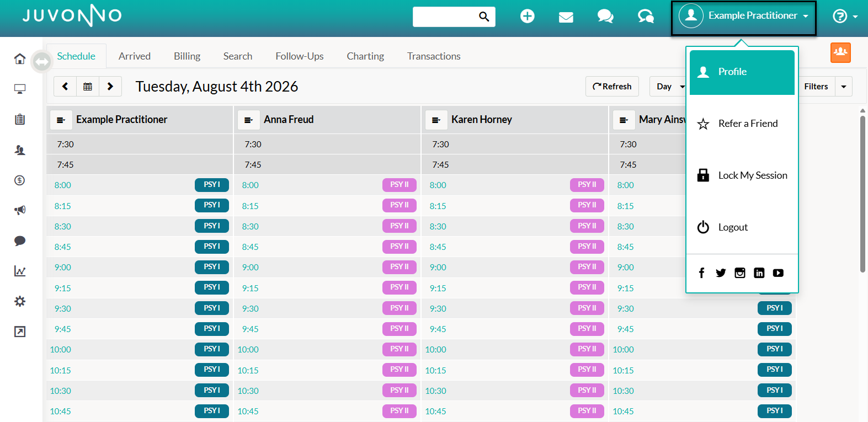The image size is (868, 422).
Task: Select Logout from the user menu
Action: pyautogui.click(x=742, y=227)
